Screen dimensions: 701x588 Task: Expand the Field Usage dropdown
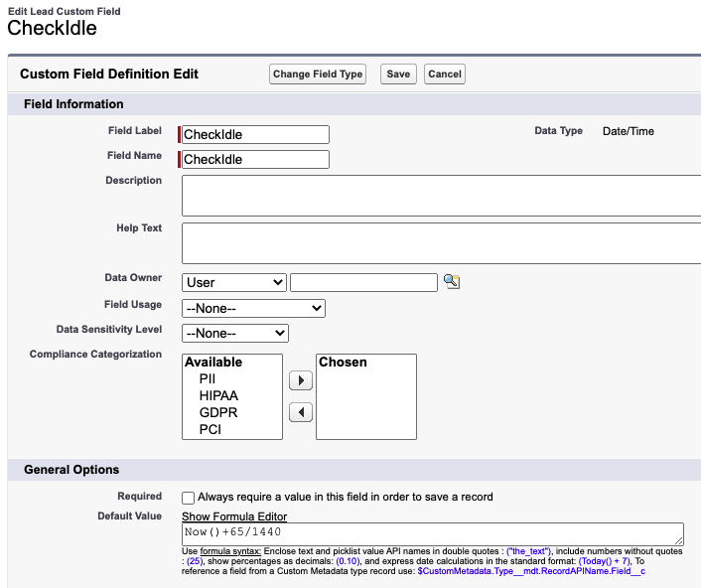point(253,309)
